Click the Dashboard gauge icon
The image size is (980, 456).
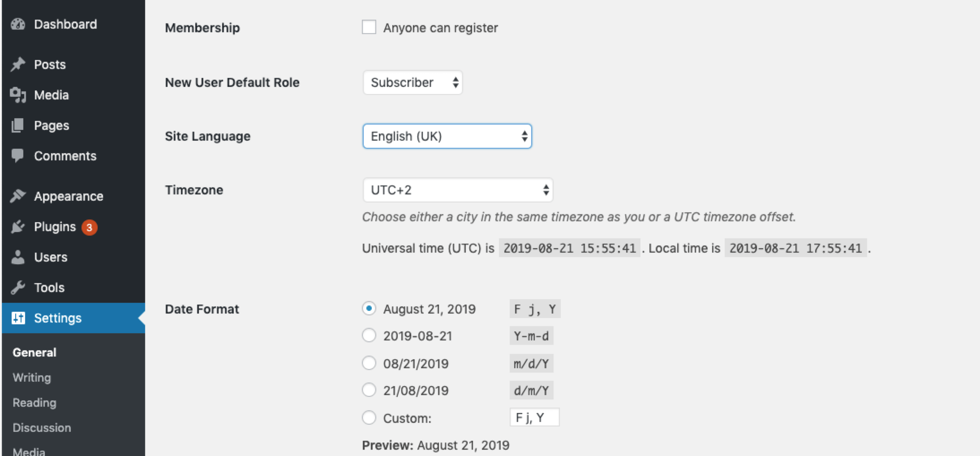pyautogui.click(x=18, y=24)
